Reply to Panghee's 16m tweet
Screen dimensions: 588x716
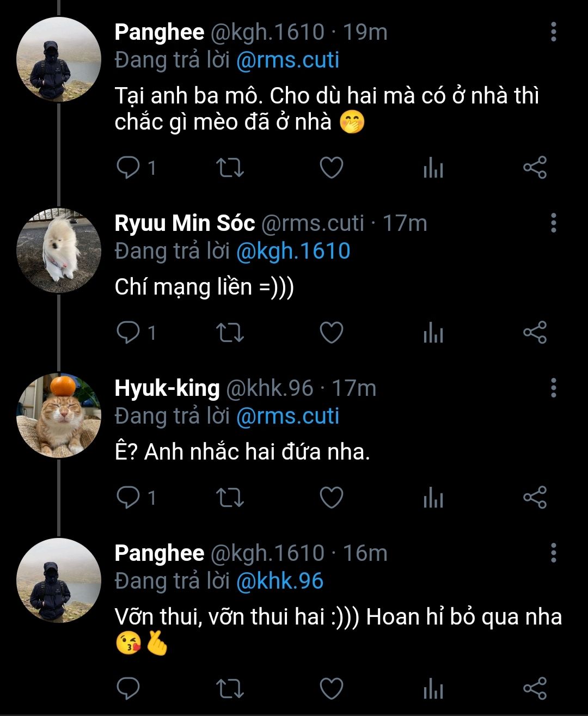click(128, 689)
